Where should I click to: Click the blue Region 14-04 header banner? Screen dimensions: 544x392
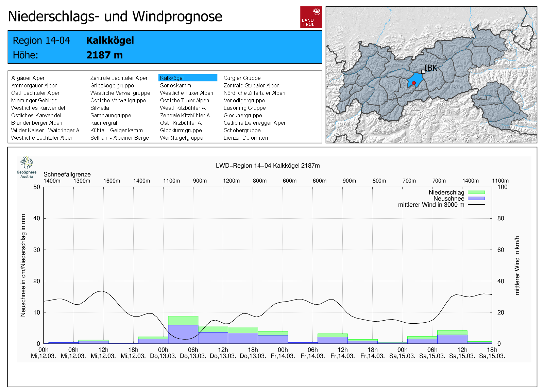click(x=165, y=47)
